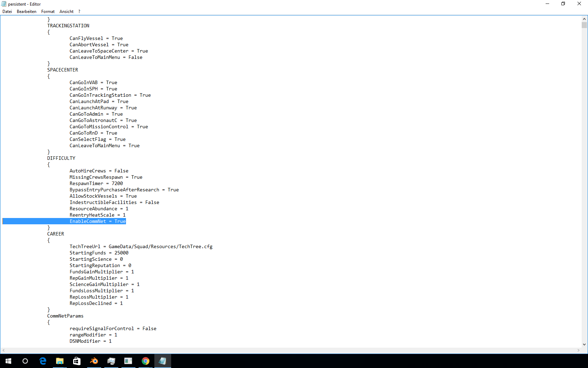Click the highlighted EnableCommNet = True line
This screenshot has width=588, height=368.
pos(97,222)
